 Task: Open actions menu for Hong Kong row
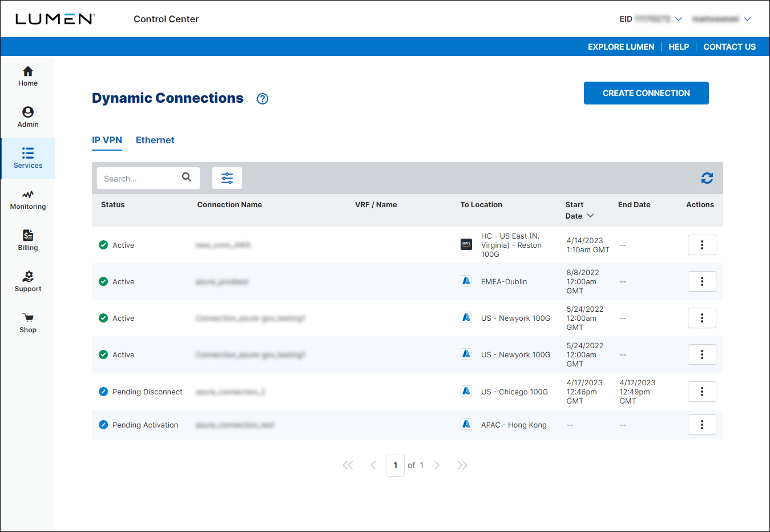[x=702, y=425]
